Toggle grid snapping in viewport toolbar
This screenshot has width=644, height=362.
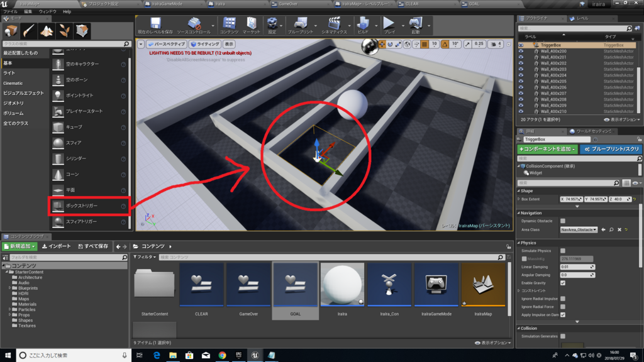point(425,44)
